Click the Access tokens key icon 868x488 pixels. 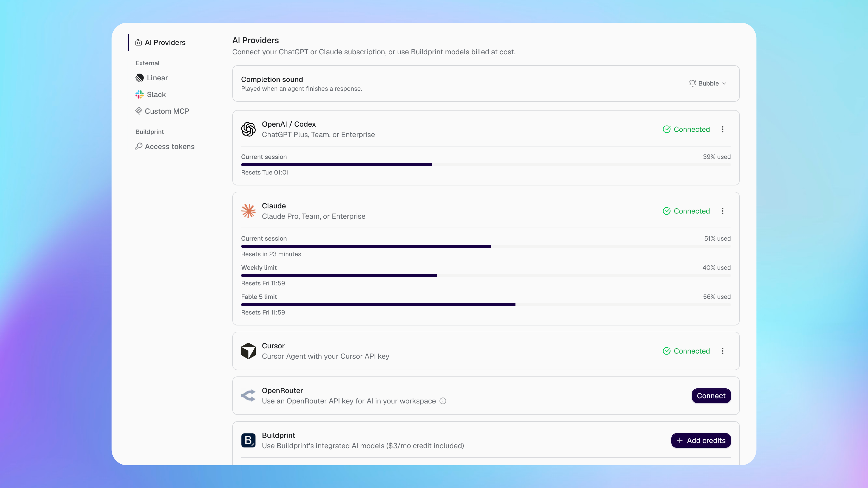(138, 147)
